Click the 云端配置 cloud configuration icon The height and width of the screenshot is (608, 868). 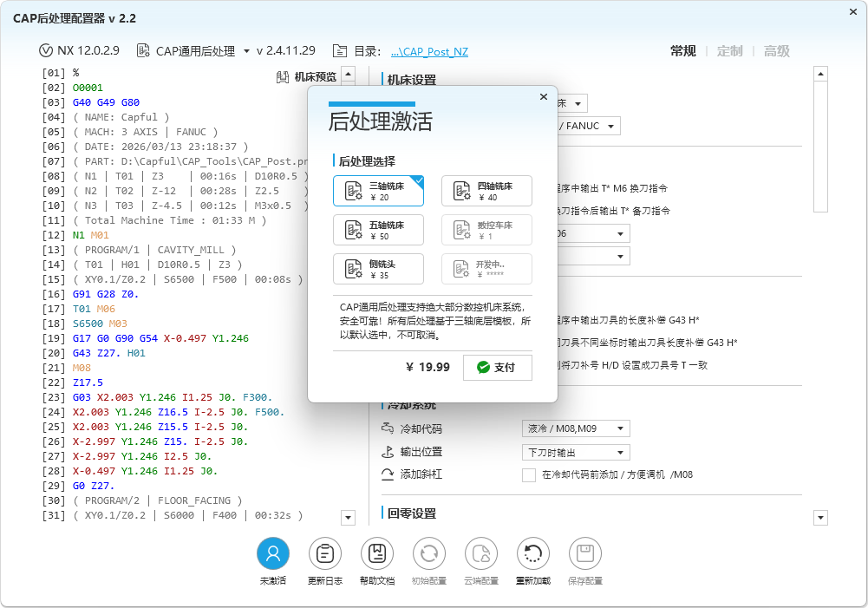point(480,552)
